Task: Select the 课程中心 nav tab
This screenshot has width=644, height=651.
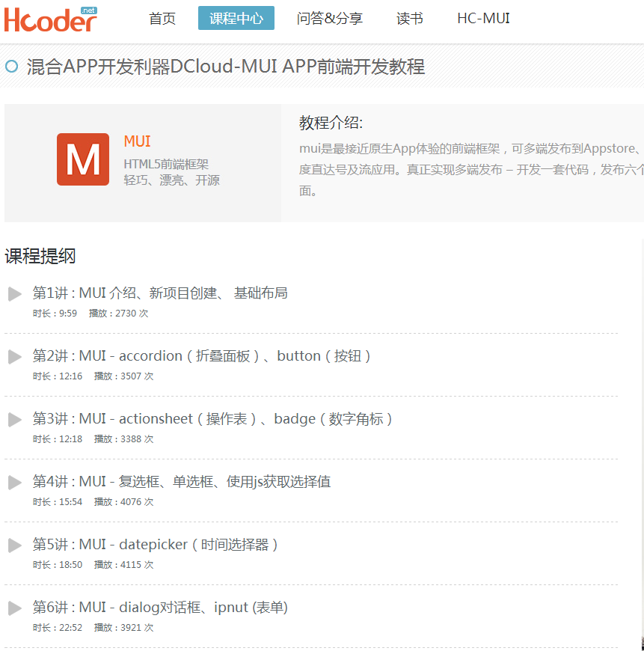Action: click(x=236, y=18)
